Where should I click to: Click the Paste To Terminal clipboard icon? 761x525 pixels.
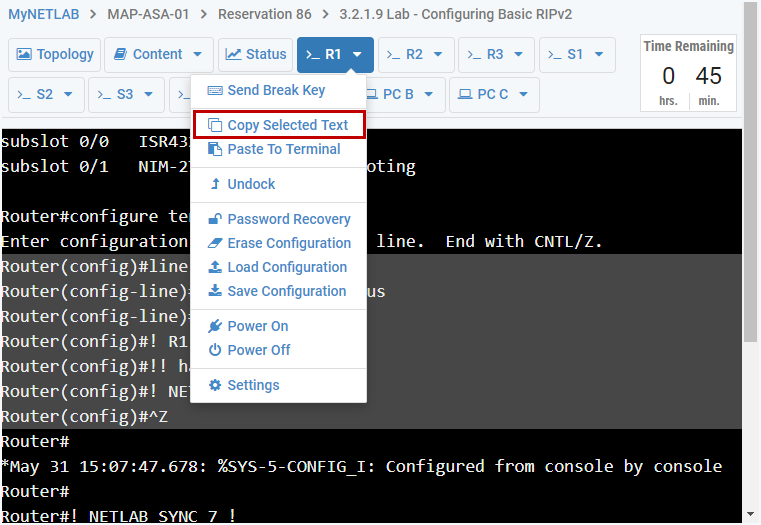tap(215, 150)
